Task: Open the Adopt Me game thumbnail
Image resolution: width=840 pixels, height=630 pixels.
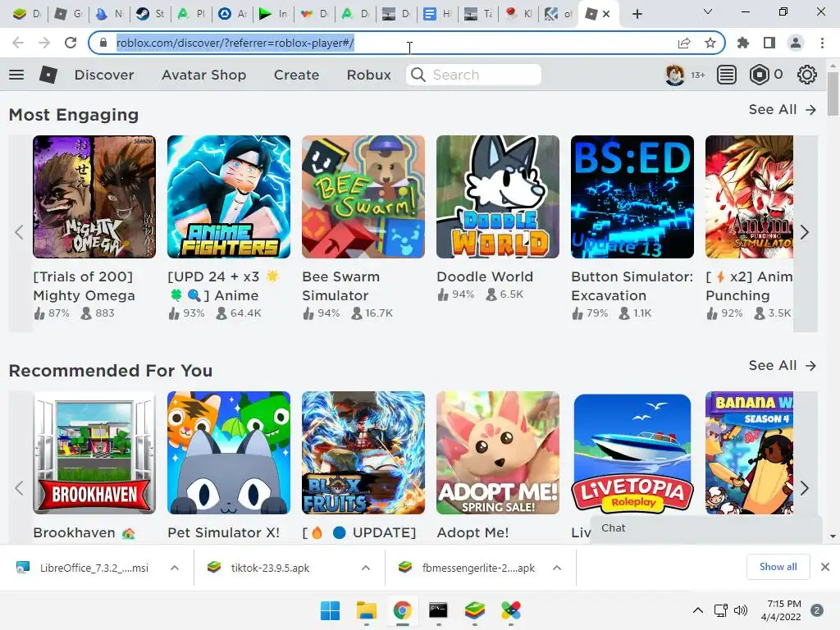Action: coord(498,453)
